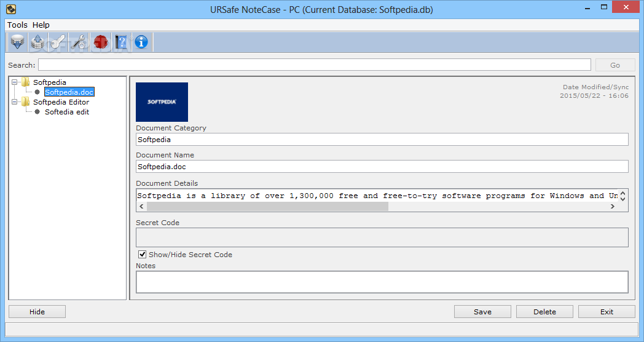
Task: Click the date text 2015/05/22 - 16:06
Action: click(x=594, y=95)
